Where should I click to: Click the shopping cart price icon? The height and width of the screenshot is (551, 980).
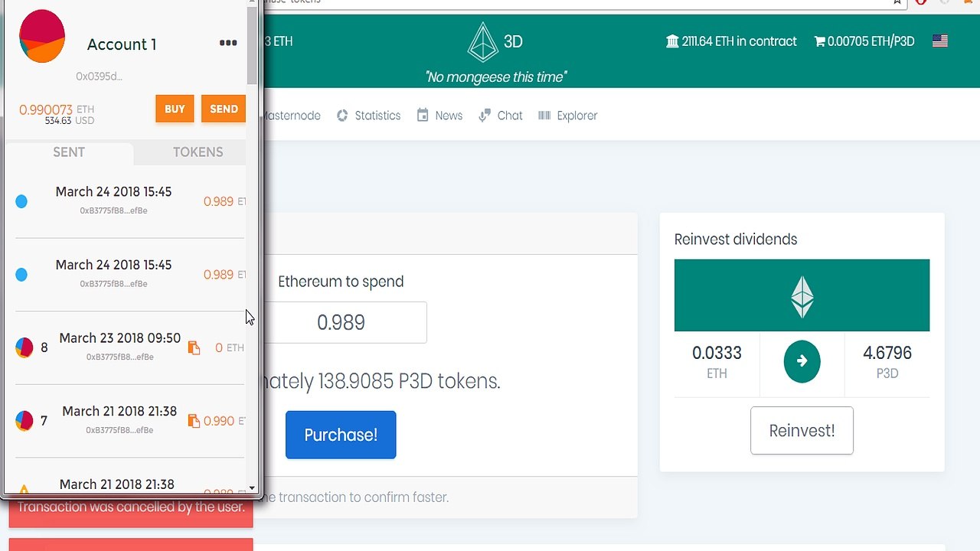pos(819,41)
